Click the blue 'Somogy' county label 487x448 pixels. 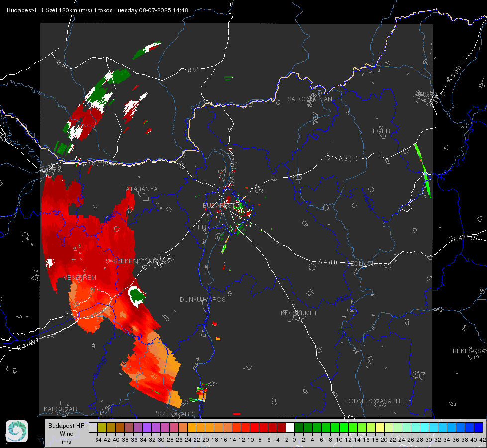pyautogui.click(x=99, y=367)
